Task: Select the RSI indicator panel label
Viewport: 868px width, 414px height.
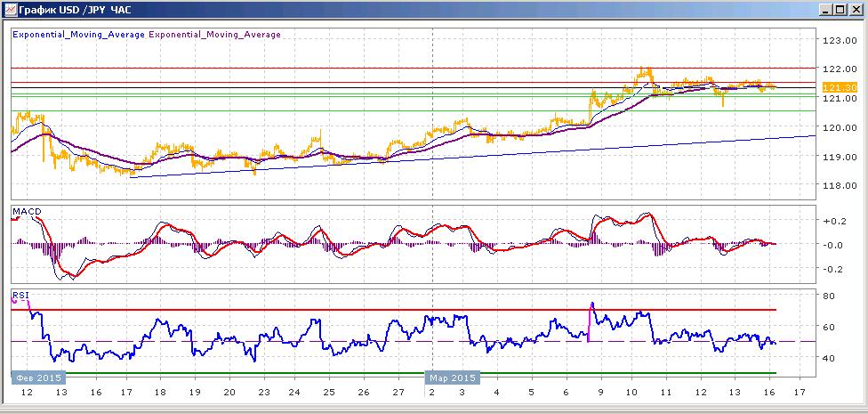Action: pos(20,296)
